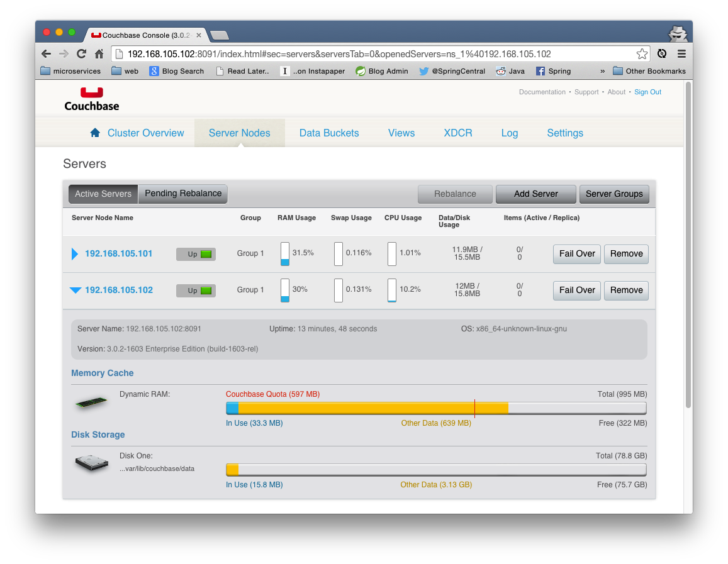728x564 pixels.
Task: Bookmark this page with the star icon
Action: [x=642, y=54]
